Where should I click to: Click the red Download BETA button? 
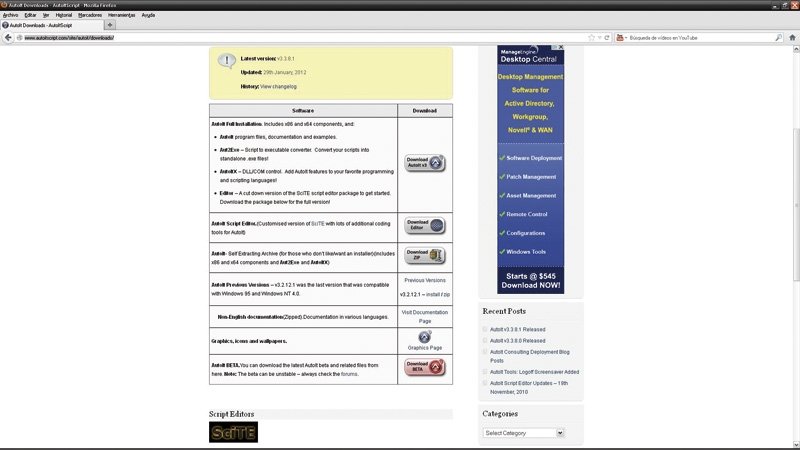[424, 367]
